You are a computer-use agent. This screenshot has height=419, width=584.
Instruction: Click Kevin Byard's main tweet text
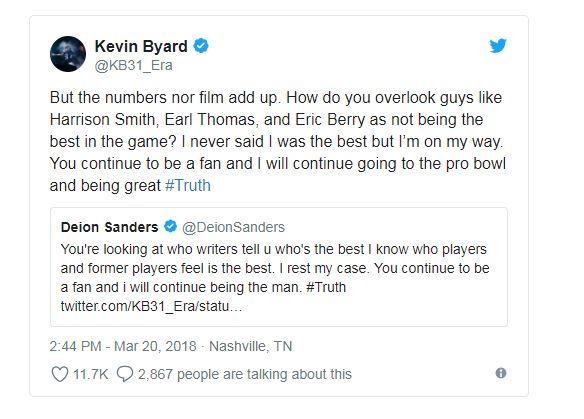278,142
